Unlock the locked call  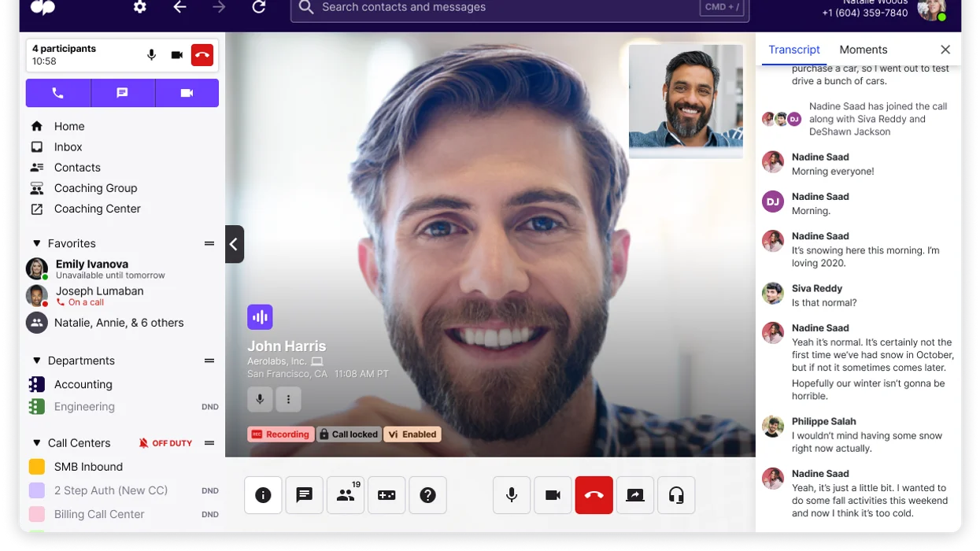tap(349, 434)
